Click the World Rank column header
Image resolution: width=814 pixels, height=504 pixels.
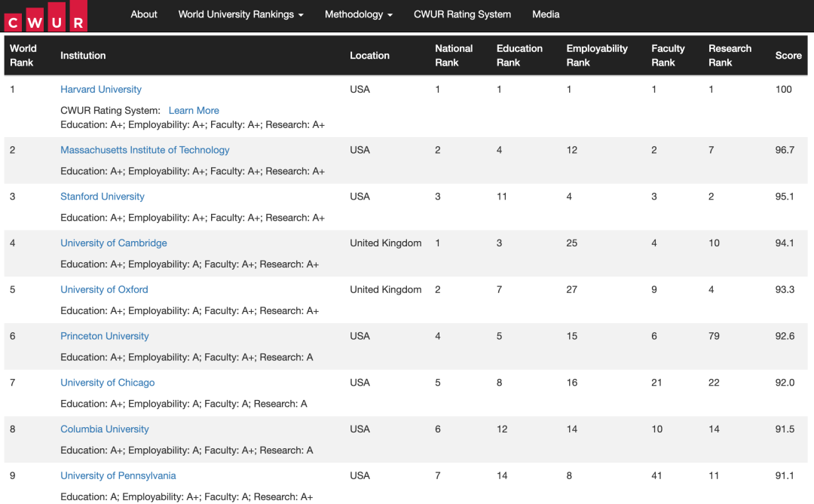click(23, 56)
